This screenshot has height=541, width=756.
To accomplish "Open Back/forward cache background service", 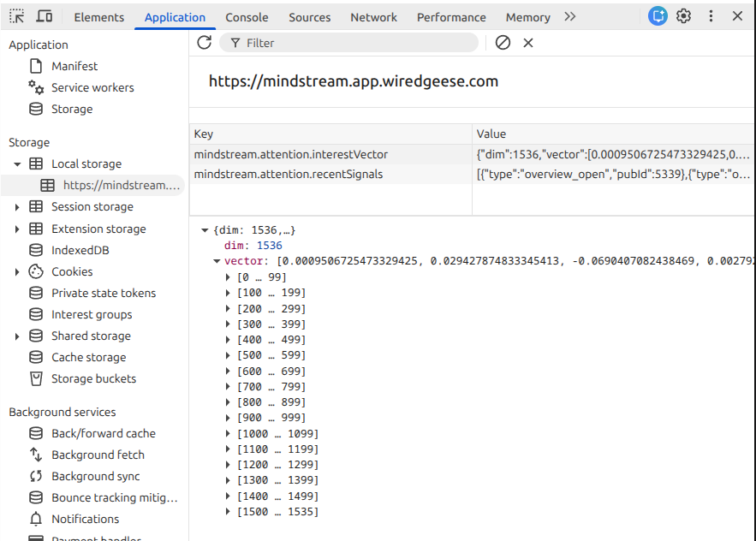I will click(x=103, y=433).
